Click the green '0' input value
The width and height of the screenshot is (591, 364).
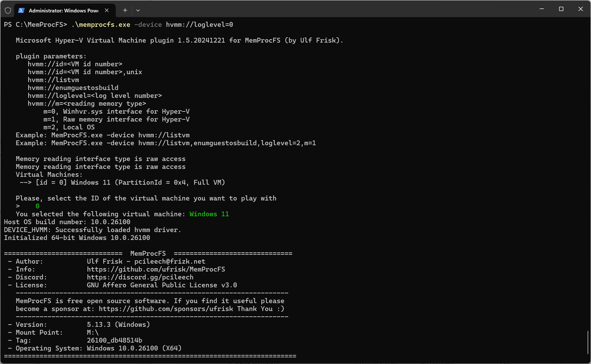pyautogui.click(x=37, y=206)
